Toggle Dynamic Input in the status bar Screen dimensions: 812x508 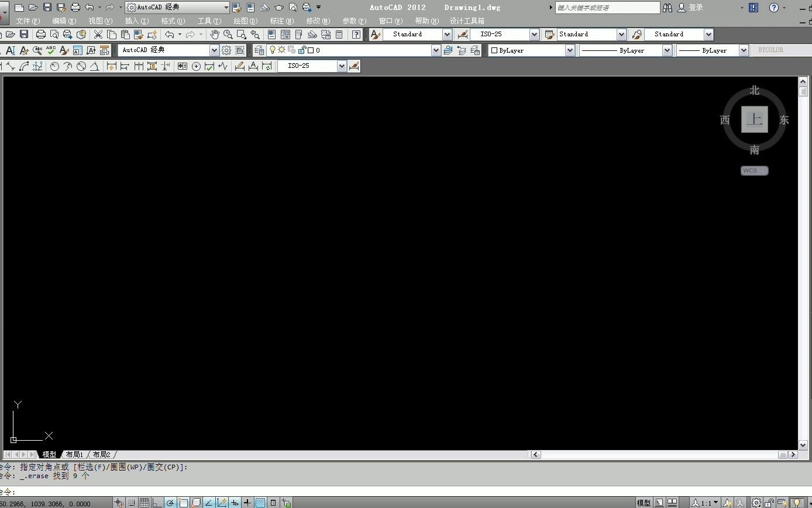(x=235, y=502)
